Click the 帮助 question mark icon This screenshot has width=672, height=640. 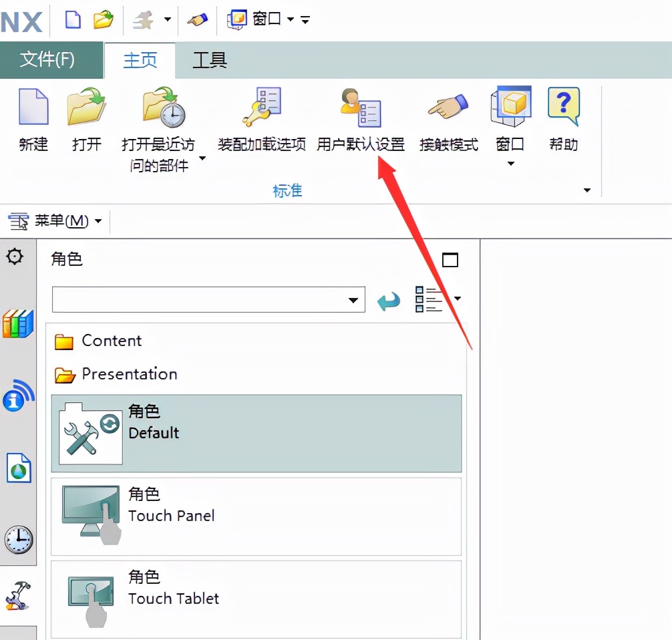click(564, 106)
